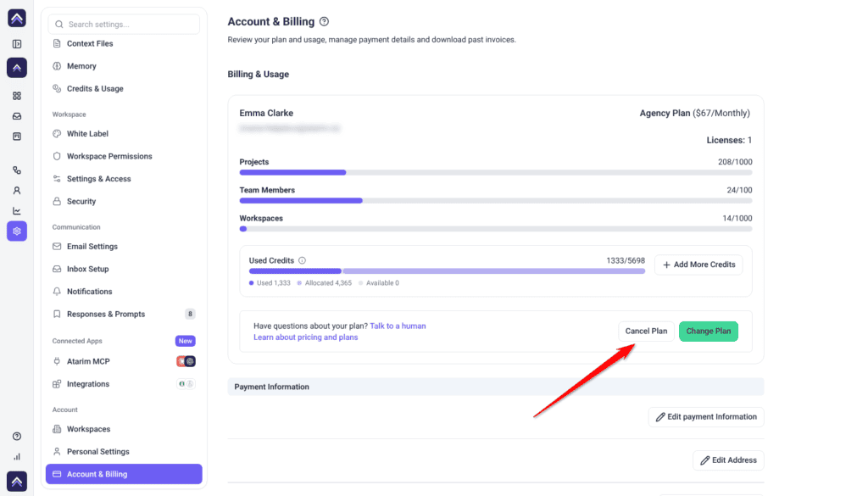Image resolution: width=868 pixels, height=496 pixels.
Task: Open the analytics chart icon in rail
Action: click(17, 211)
